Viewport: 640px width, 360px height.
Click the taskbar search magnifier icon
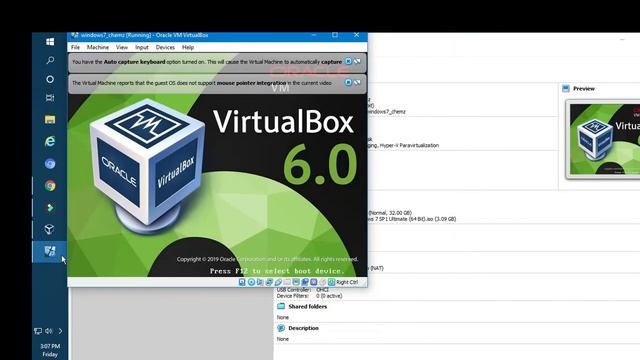point(50,60)
